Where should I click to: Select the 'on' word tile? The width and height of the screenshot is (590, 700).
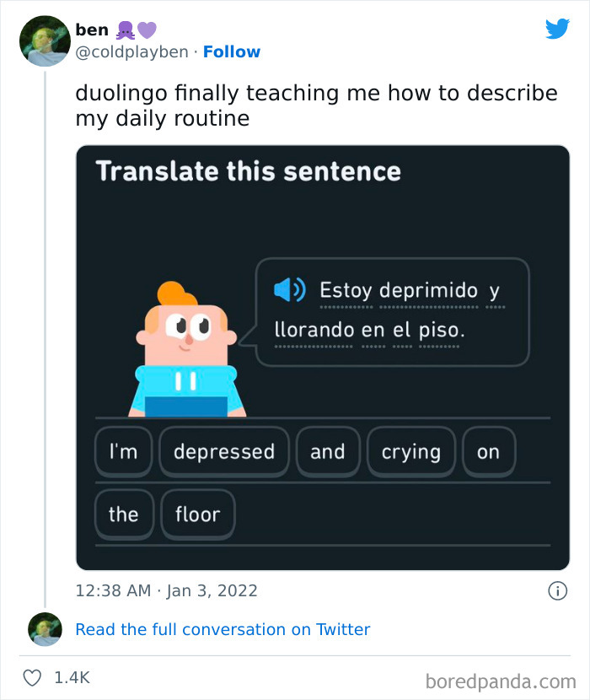[x=489, y=451]
